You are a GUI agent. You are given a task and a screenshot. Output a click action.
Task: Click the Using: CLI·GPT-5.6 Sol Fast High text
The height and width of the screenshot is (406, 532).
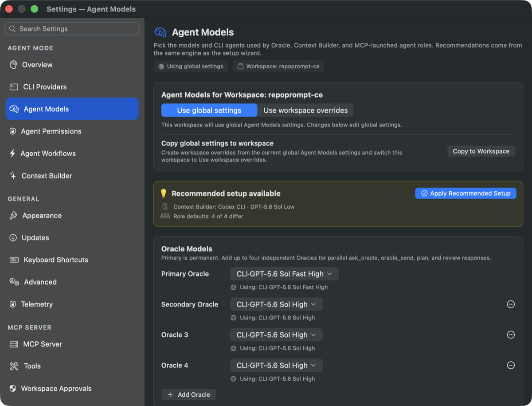(284, 288)
